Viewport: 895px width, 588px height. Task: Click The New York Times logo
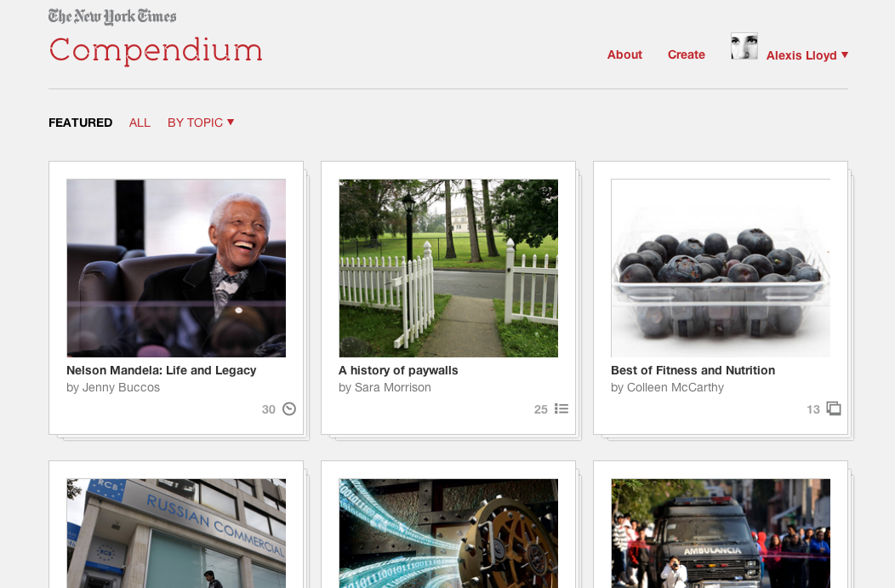tap(112, 16)
